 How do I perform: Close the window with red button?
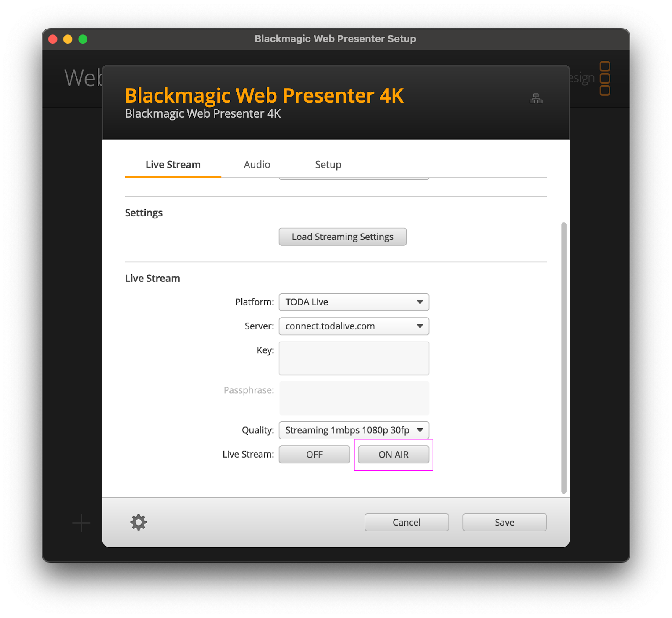pyautogui.click(x=53, y=39)
